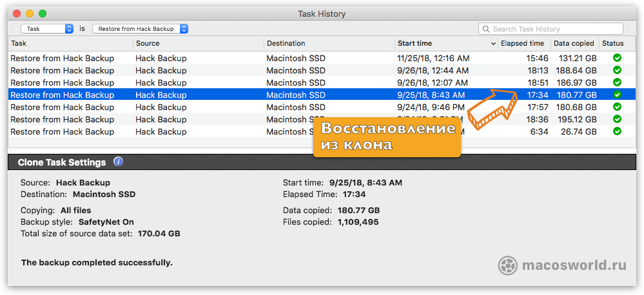Viewport: 644px width, 295px height.
Task: Sort by the Source column header
Action: click(199, 43)
